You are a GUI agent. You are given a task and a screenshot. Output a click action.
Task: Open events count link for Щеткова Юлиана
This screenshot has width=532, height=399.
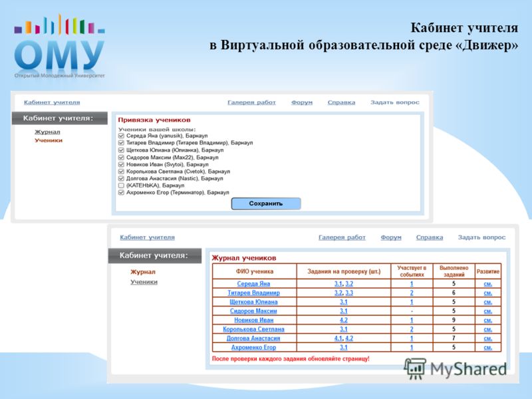point(412,302)
